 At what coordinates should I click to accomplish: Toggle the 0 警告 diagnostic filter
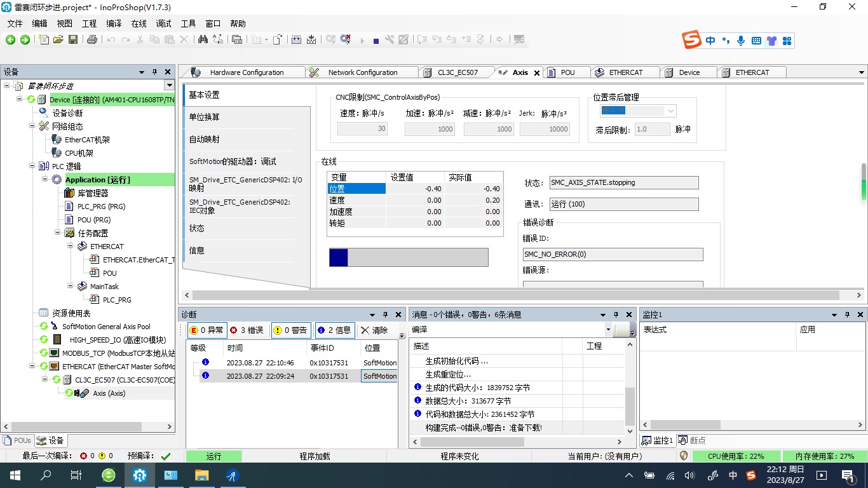click(290, 330)
